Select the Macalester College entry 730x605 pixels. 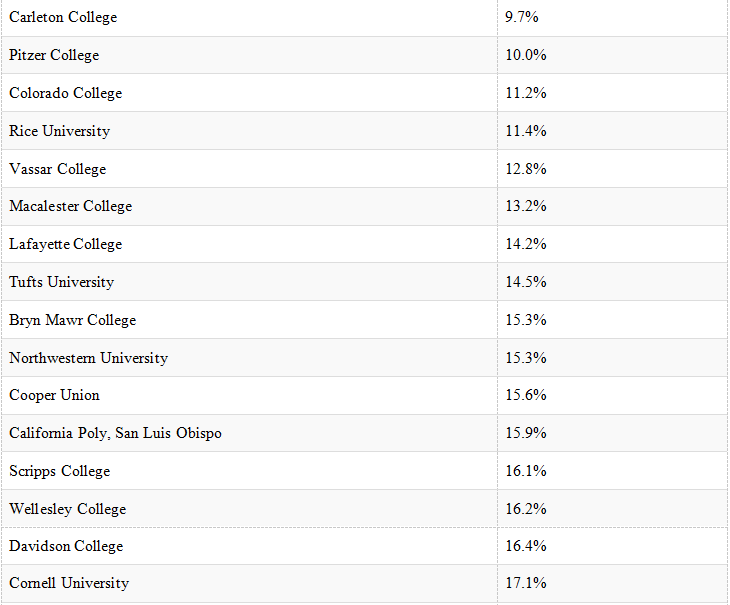point(71,206)
